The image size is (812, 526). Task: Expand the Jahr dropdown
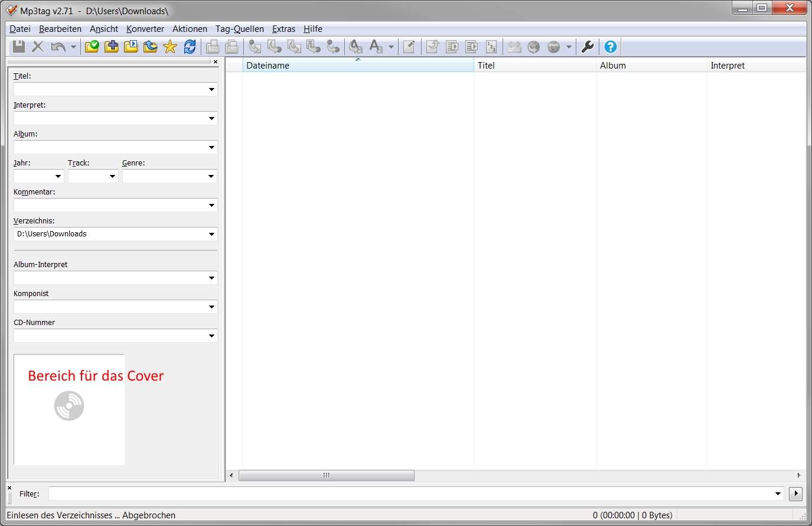point(58,176)
